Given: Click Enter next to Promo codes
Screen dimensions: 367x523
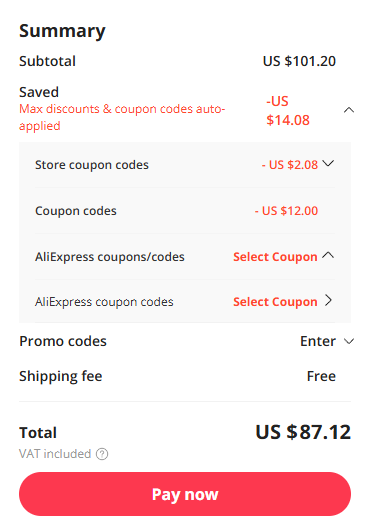Looking at the screenshot, I should [x=318, y=341].
